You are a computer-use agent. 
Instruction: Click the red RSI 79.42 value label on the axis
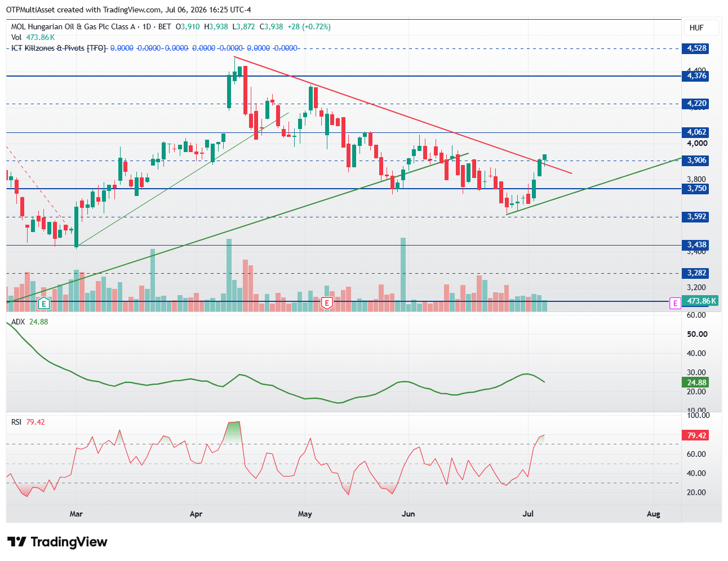point(696,435)
